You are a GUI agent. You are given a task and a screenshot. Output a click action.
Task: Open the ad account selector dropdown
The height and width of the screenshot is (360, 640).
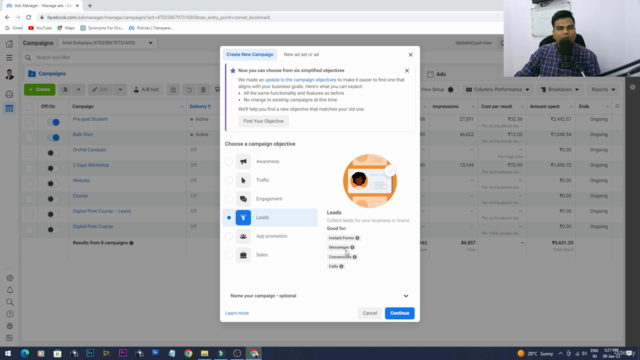(107, 43)
